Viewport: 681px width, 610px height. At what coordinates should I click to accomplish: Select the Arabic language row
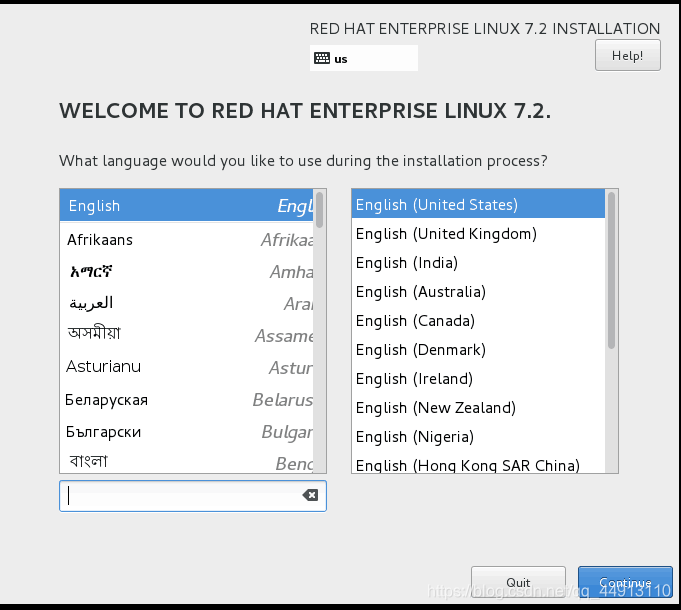(x=186, y=303)
